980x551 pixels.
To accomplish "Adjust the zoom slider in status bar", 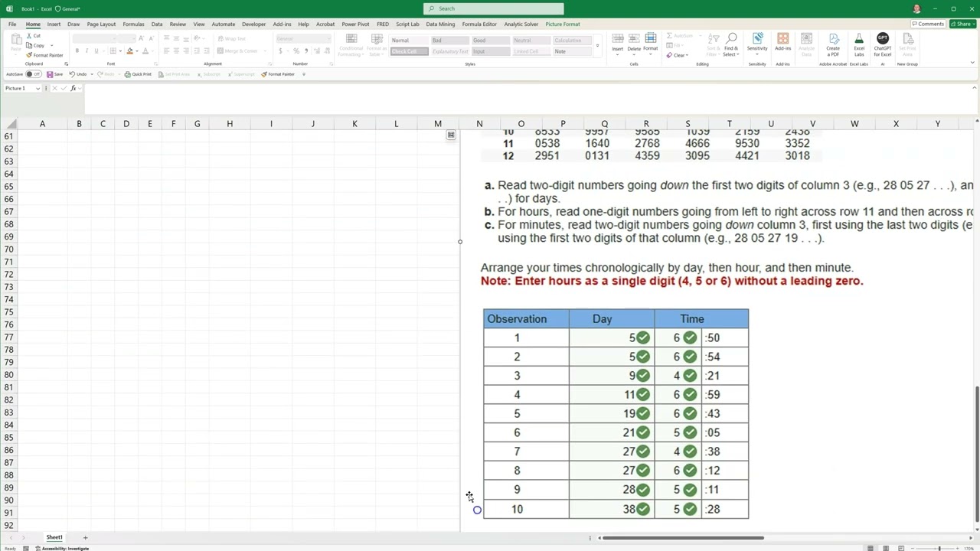I will pyautogui.click(x=939, y=548).
